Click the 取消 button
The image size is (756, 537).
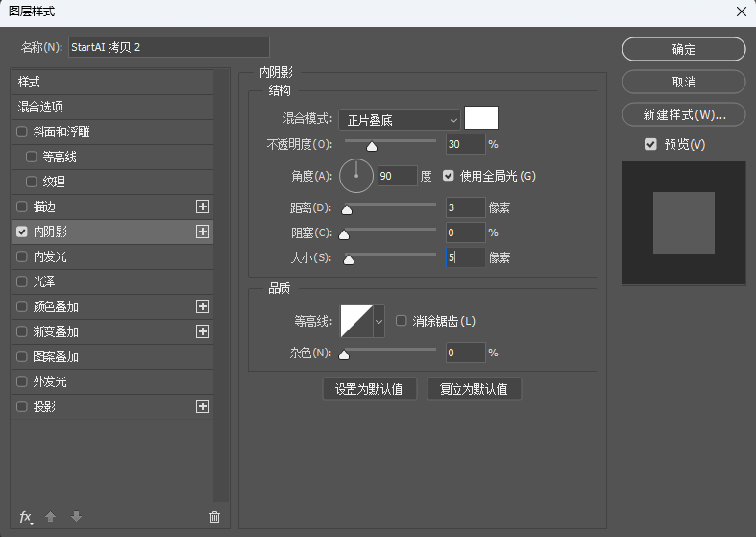[684, 82]
